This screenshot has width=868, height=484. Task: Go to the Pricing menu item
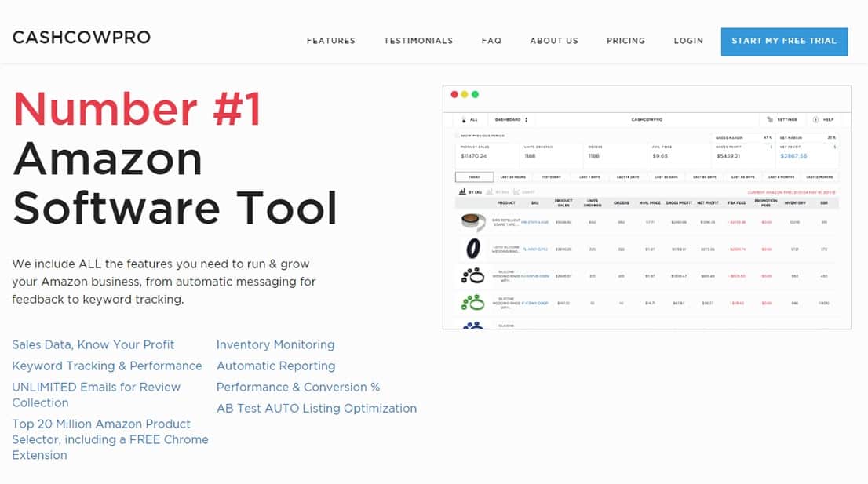(x=625, y=41)
